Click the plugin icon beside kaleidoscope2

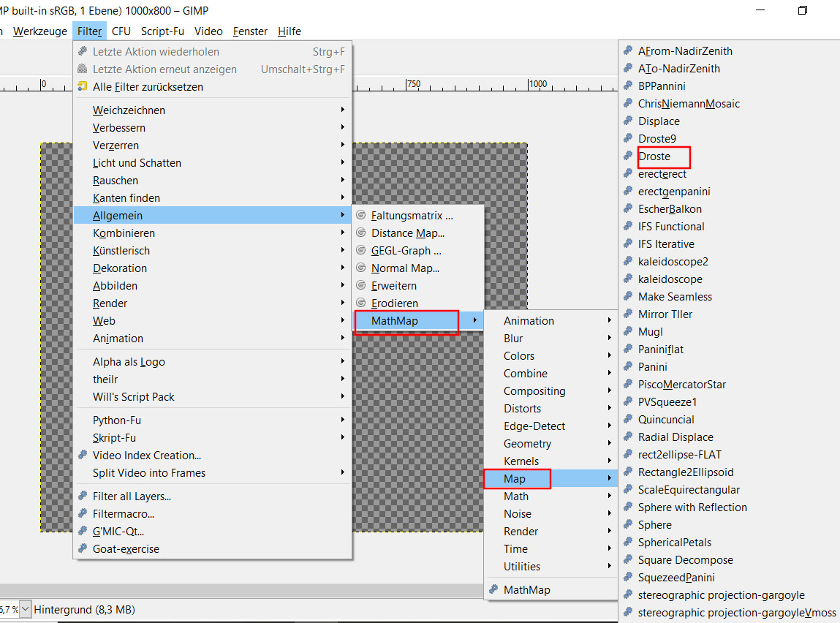tap(627, 262)
